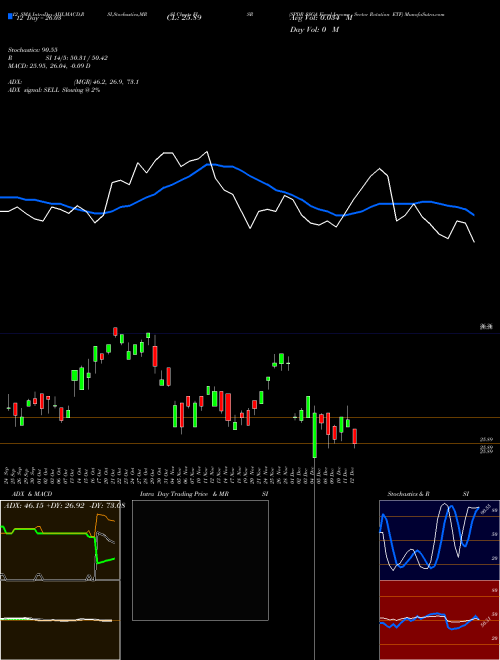Click the 12 Day SMA value text
500x660 pixels.
coord(37,18)
